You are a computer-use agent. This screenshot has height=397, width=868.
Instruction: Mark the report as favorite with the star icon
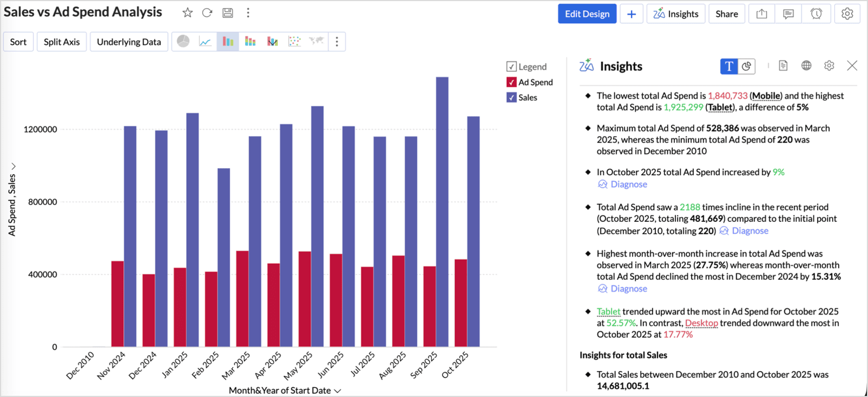click(187, 12)
